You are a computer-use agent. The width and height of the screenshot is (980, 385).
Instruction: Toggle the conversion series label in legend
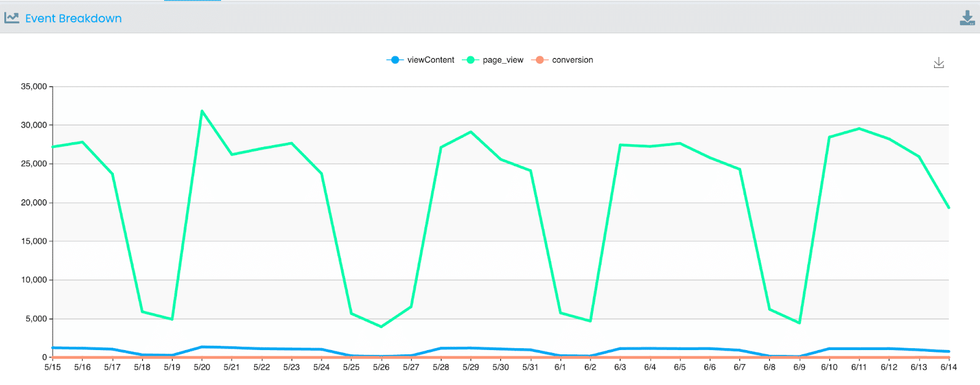[572, 60]
